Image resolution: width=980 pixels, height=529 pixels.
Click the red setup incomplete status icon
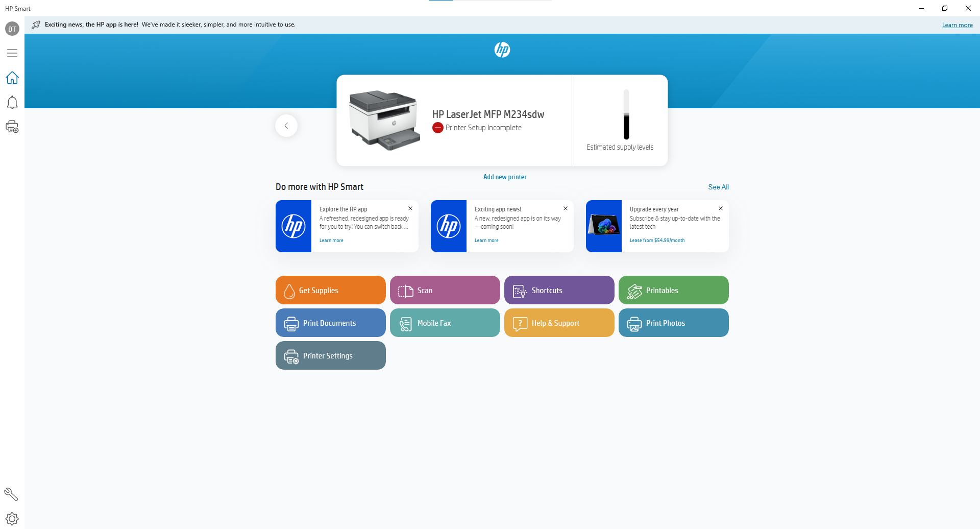437,128
